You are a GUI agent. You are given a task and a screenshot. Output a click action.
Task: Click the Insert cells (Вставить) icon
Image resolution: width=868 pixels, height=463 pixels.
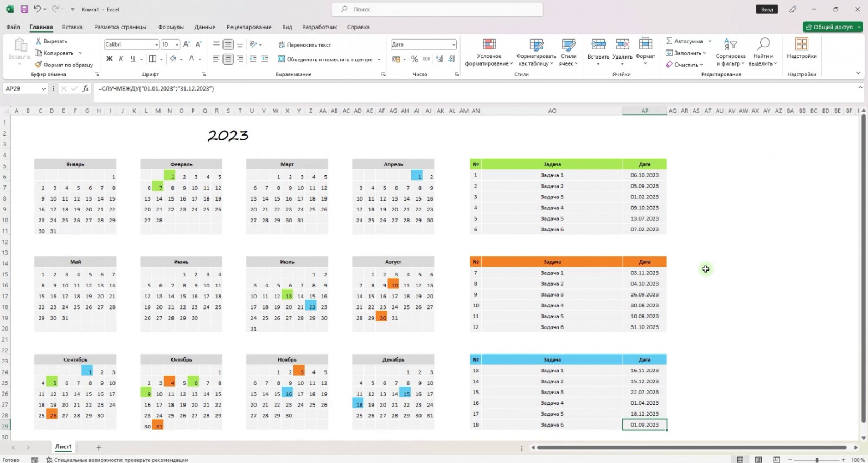pos(598,45)
